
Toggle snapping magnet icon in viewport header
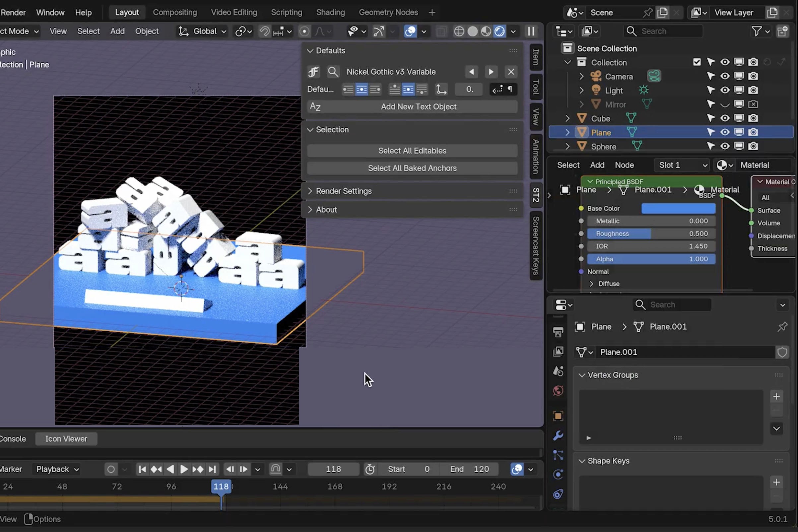pyautogui.click(x=264, y=31)
